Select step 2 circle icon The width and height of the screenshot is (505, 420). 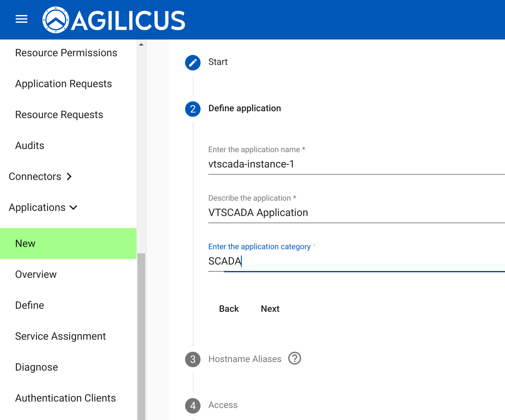tap(193, 109)
